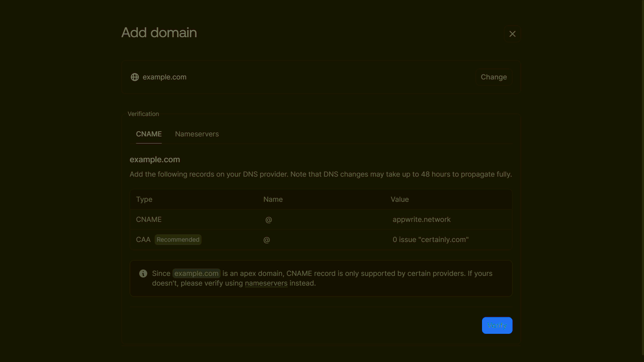Click the example.com heading above the instructions
The height and width of the screenshot is (362, 644).
coord(154,159)
